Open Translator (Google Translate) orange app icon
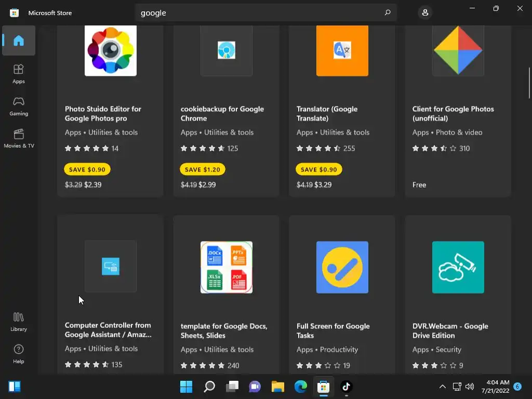Viewport: 532px width, 399px height. pyautogui.click(x=342, y=50)
